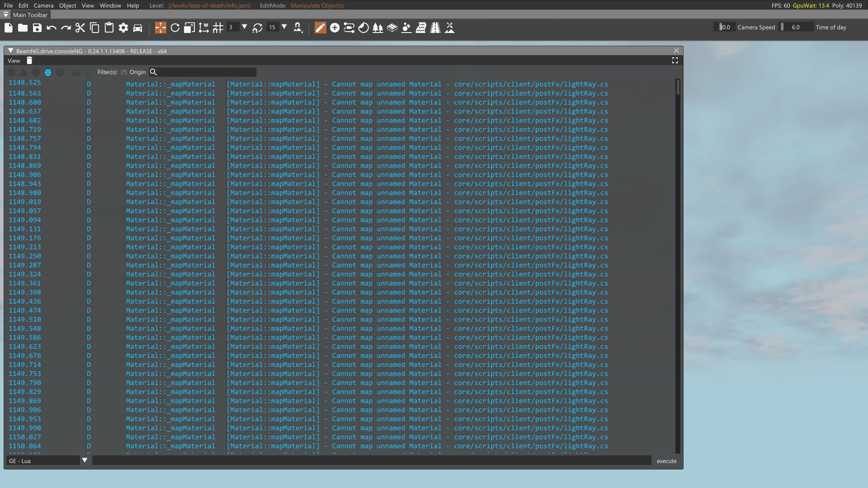The image size is (868, 488).
Task: Toggle debug message filter bug icon
Action: tap(48, 72)
